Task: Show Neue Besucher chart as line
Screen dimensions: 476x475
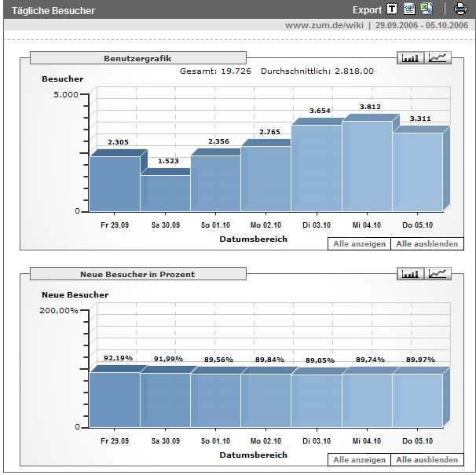Action: click(x=439, y=273)
